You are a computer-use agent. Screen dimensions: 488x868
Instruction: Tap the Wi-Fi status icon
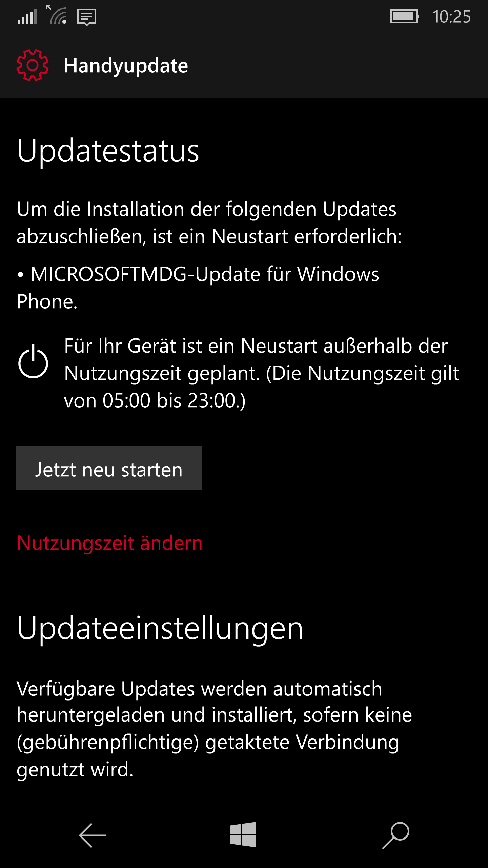57,15
